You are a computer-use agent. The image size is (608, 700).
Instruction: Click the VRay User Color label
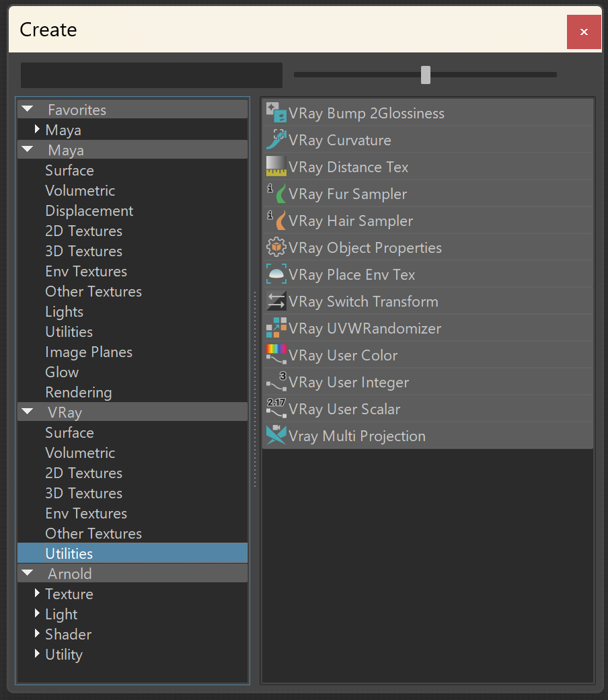[x=343, y=355]
